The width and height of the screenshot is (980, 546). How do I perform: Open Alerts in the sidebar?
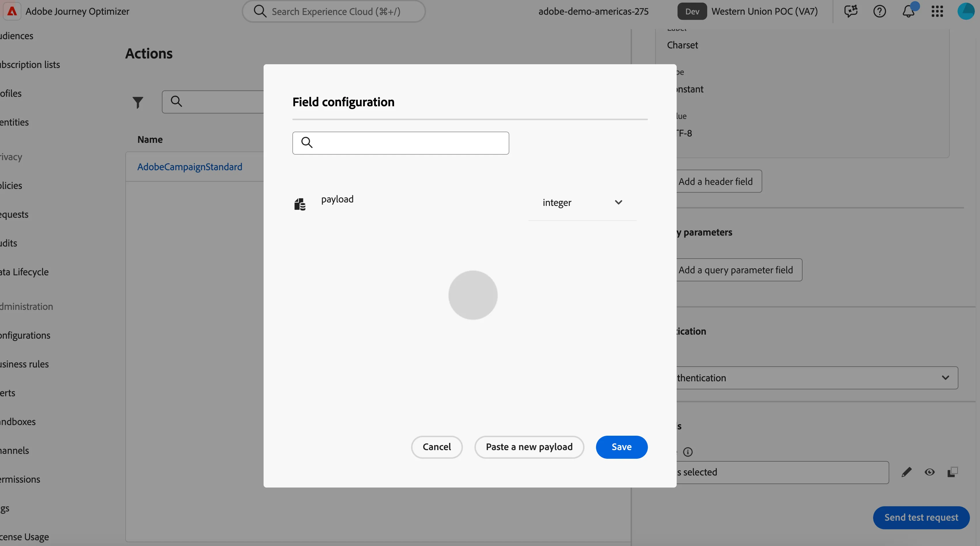pos(7,393)
